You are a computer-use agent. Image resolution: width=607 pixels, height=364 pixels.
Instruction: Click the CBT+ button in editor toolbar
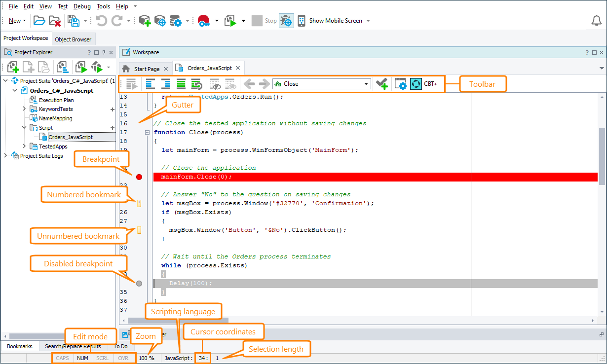423,84
